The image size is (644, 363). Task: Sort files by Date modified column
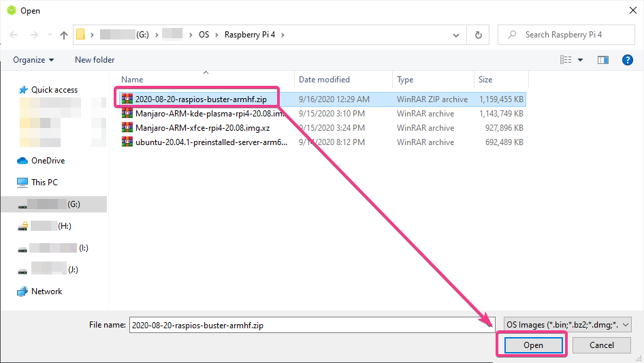coord(324,80)
